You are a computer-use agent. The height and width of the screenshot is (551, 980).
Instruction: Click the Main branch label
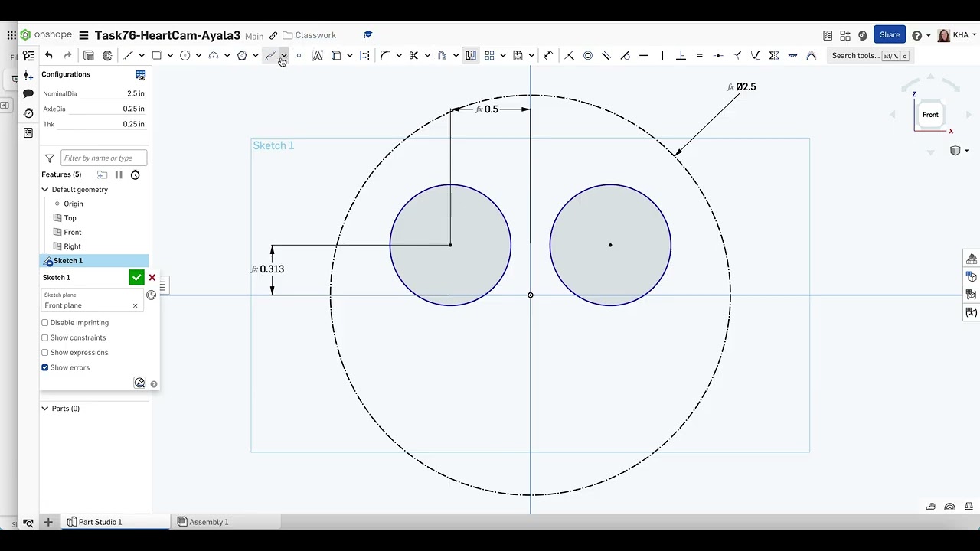[x=254, y=36]
